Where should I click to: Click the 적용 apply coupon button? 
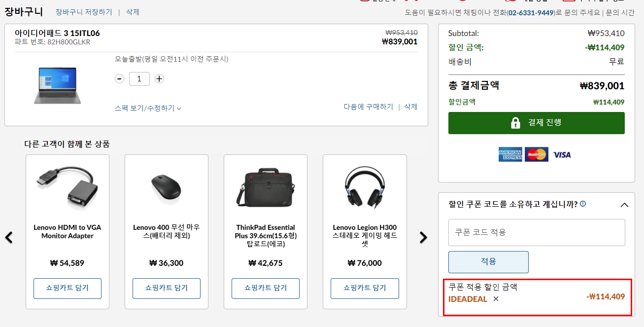488,262
